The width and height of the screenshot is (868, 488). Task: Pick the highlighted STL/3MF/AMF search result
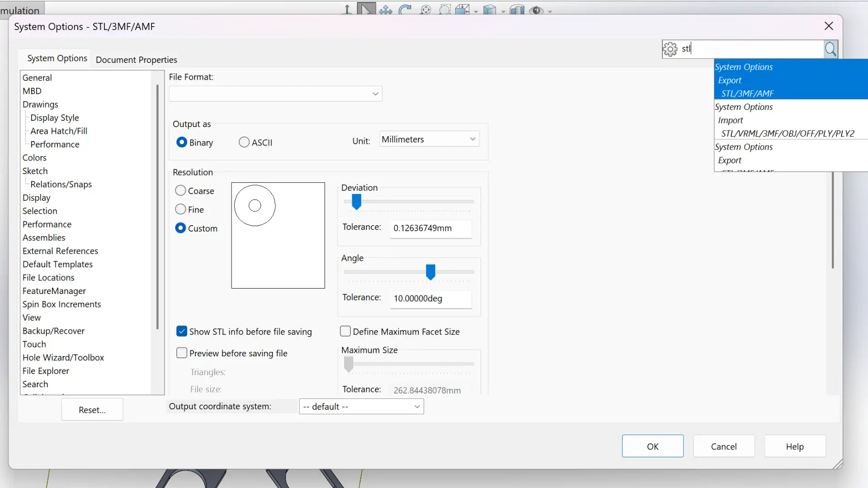tap(748, 94)
